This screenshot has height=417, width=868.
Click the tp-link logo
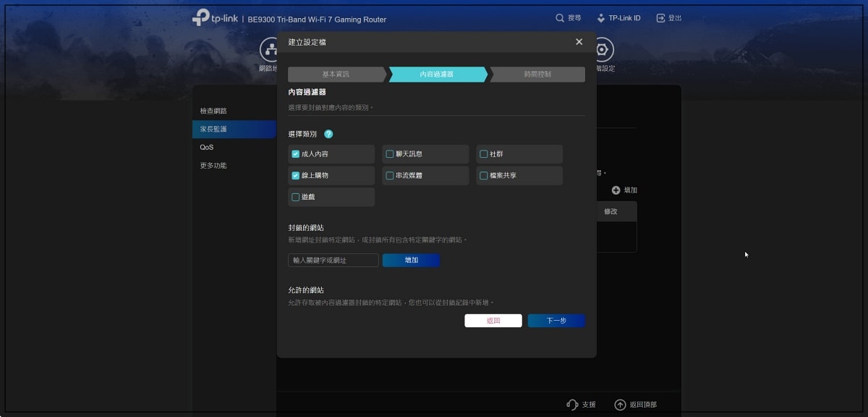pos(215,18)
